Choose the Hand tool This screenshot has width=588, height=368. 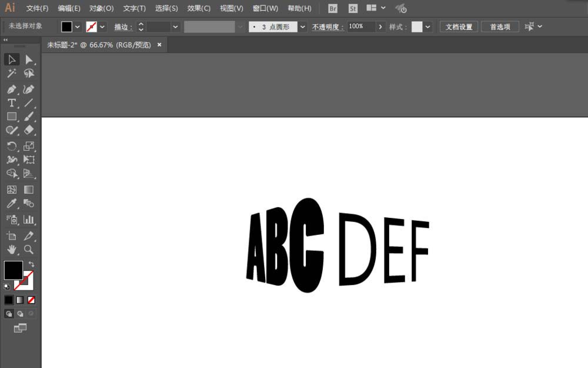[x=12, y=249]
